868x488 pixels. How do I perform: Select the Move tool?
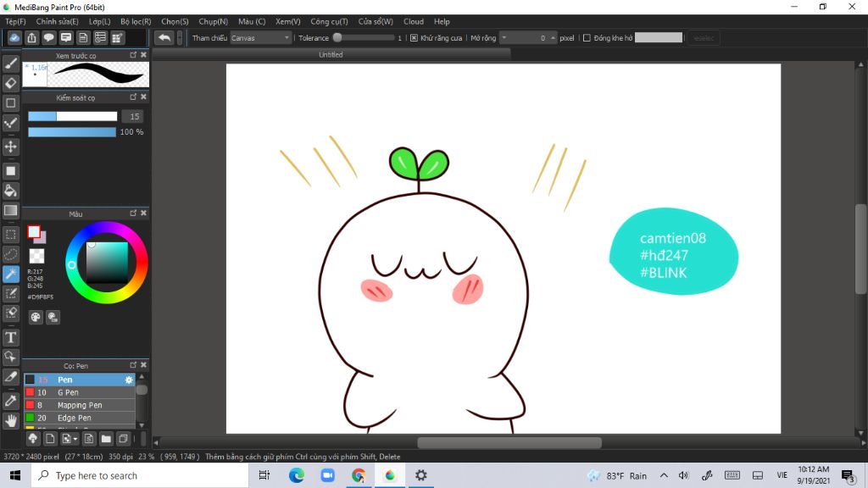pyautogui.click(x=10, y=147)
